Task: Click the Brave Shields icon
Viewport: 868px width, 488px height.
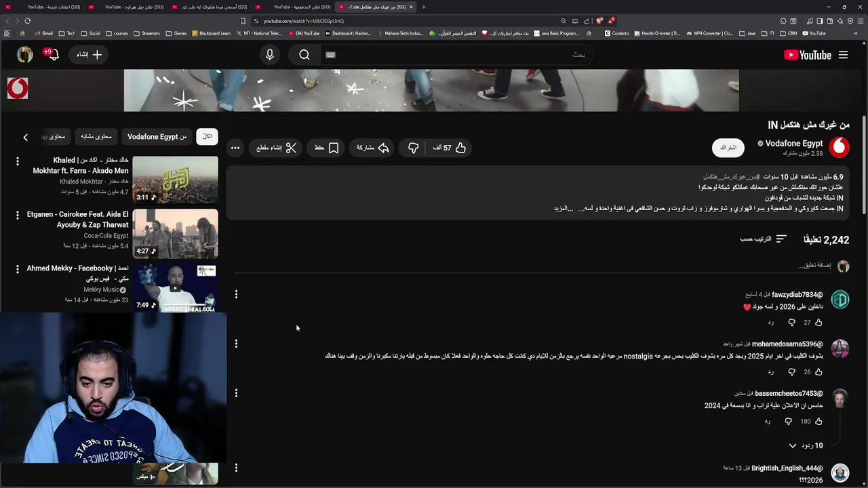Action: tap(599, 21)
